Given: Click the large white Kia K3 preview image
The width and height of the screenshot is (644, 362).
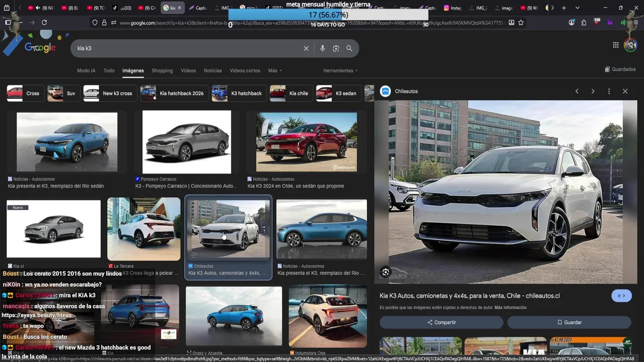Looking at the screenshot, I should pos(506,192).
